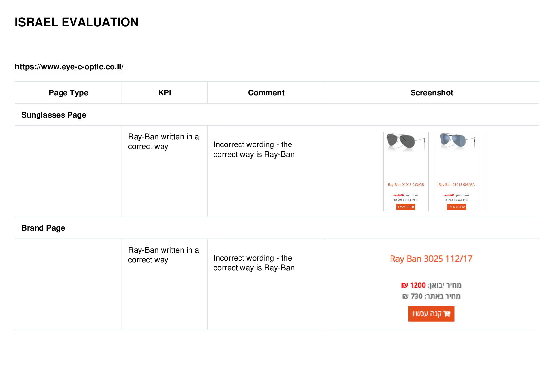Click the ISRAEL EVALUATION title
Screen dimensions: 554x392
pos(77,22)
